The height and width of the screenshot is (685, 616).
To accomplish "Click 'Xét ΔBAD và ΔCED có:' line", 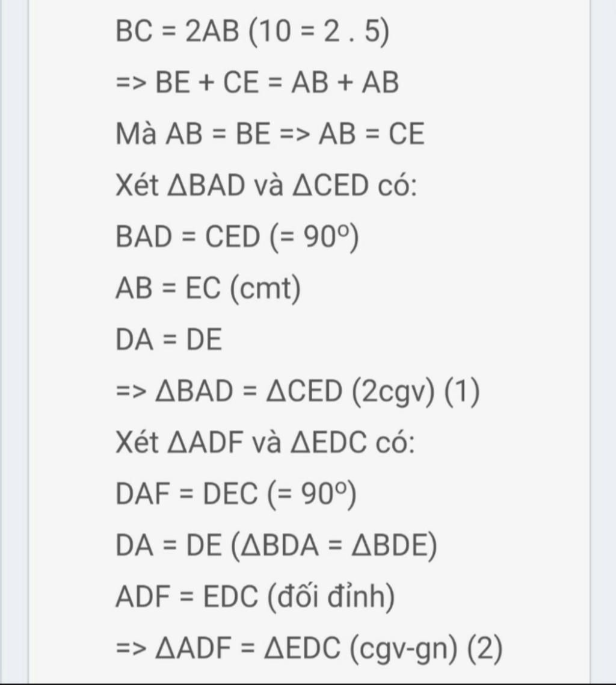I will pyautogui.click(x=266, y=185).
